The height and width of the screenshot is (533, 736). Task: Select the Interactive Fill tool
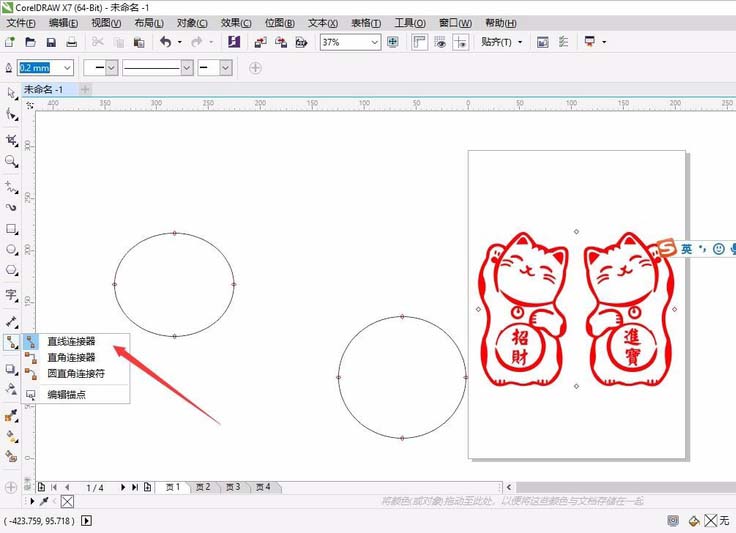point(11,437)
